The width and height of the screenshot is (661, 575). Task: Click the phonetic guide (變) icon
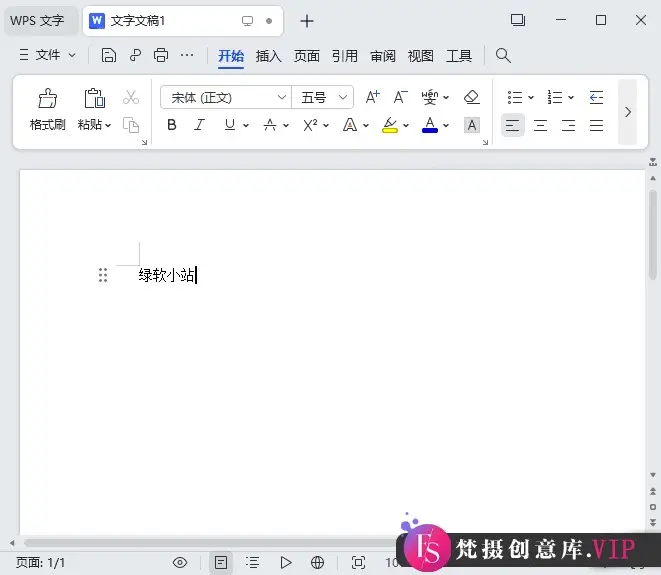pyautogui.click(x=430, y=97)
